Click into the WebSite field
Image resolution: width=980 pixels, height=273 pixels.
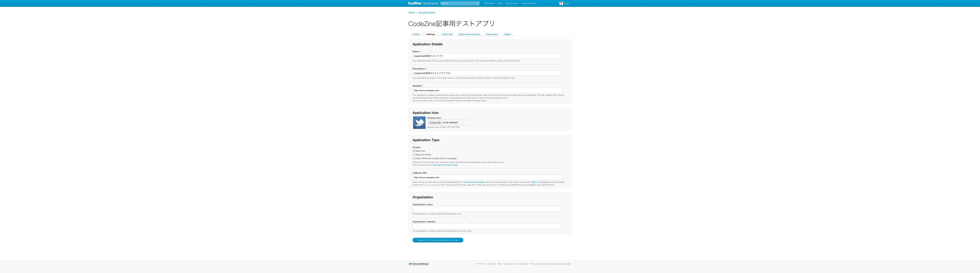tap(487, 91)
